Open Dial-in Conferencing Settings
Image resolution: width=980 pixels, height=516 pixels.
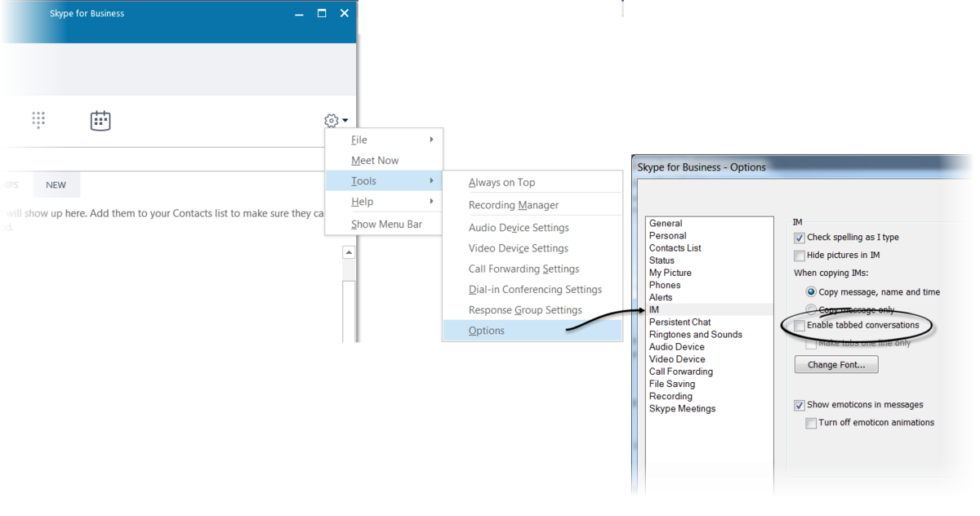pos(532,290)
